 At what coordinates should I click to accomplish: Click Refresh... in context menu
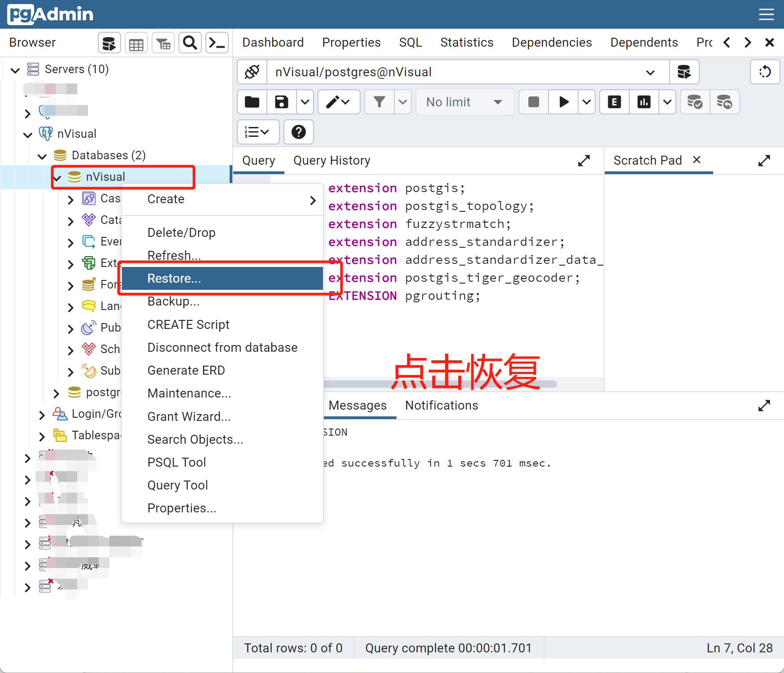222,255
